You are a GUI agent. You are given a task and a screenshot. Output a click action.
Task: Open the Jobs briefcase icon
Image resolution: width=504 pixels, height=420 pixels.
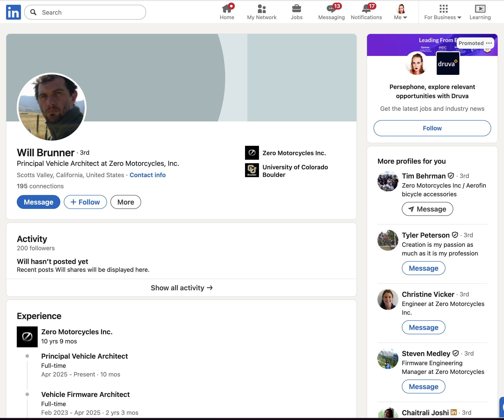tap(296, 9)
